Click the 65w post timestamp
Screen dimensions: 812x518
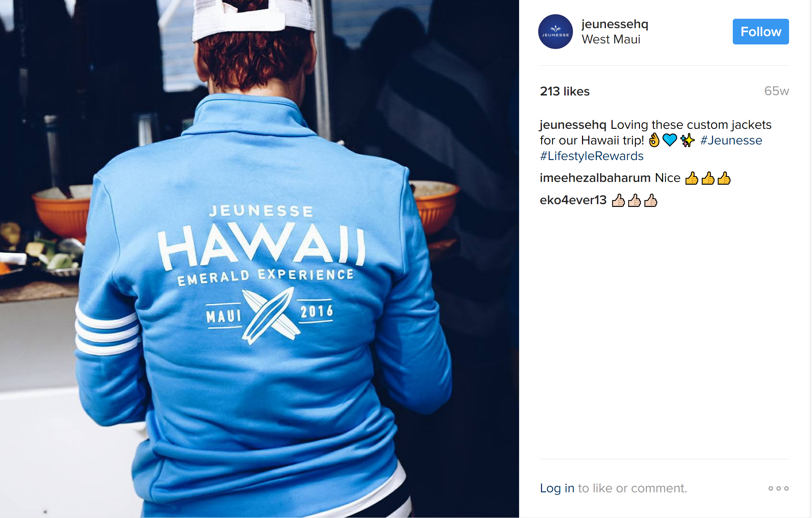[776, 91]
